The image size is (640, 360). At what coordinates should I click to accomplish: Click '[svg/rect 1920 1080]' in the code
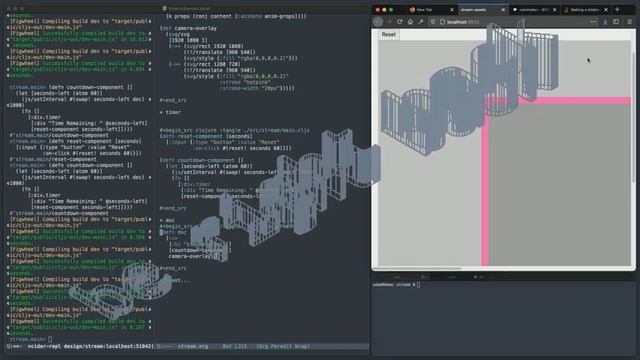click(213, 46)
